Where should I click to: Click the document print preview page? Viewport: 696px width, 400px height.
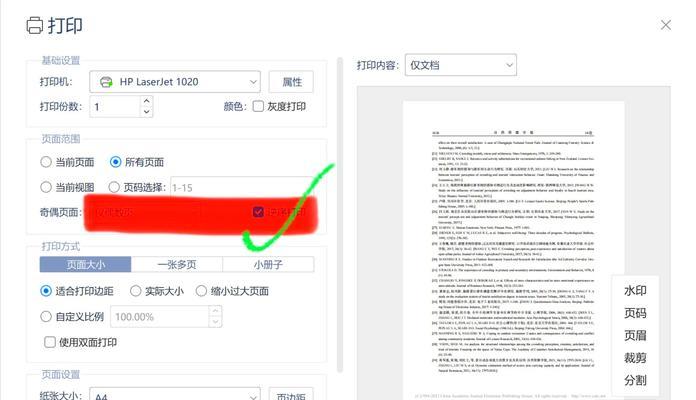(514, 250)
